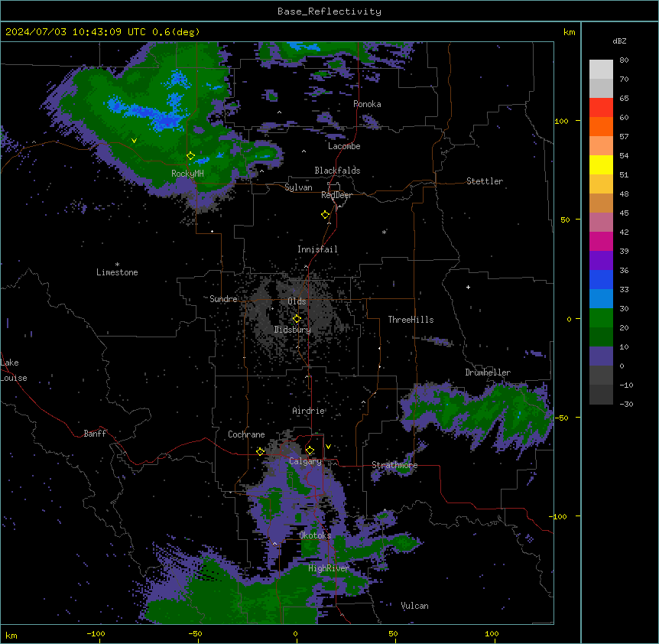This screenshot has height=644, width=659.
Task: Click the Okotoks town label
Action: [315, 535]
